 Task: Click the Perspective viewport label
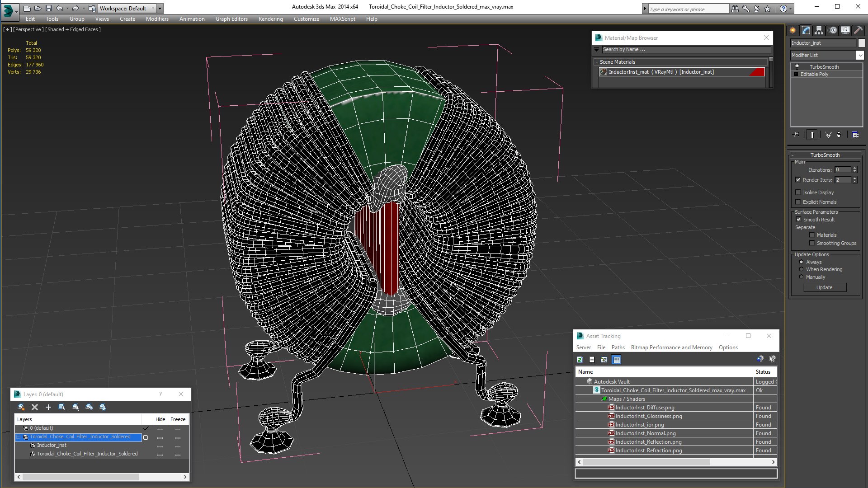click(x=28, y=29)
